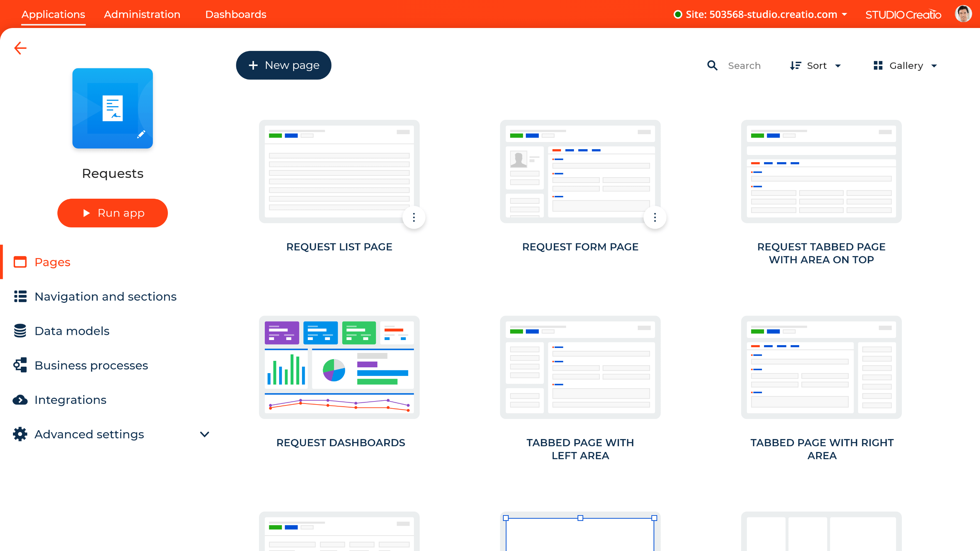Click the back arrow to leave the app
The height and width of the screenshot is (551, 980).
pos(20,47)
